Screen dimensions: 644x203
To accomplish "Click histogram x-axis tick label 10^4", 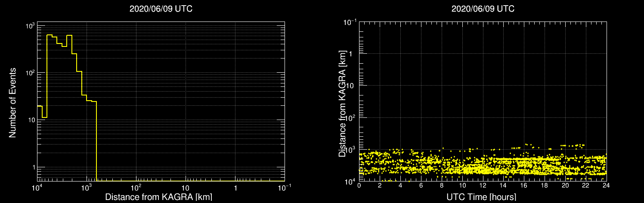I will pos(37,188).
